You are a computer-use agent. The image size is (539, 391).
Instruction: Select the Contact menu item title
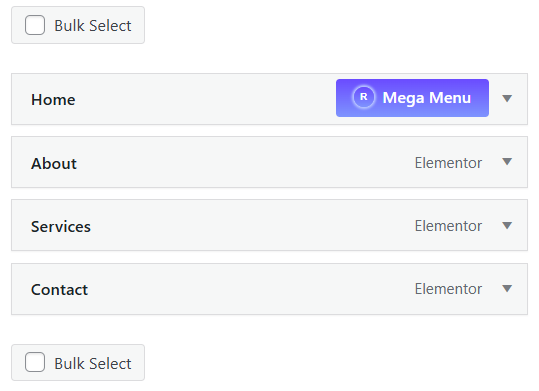[x=59, y=290]
